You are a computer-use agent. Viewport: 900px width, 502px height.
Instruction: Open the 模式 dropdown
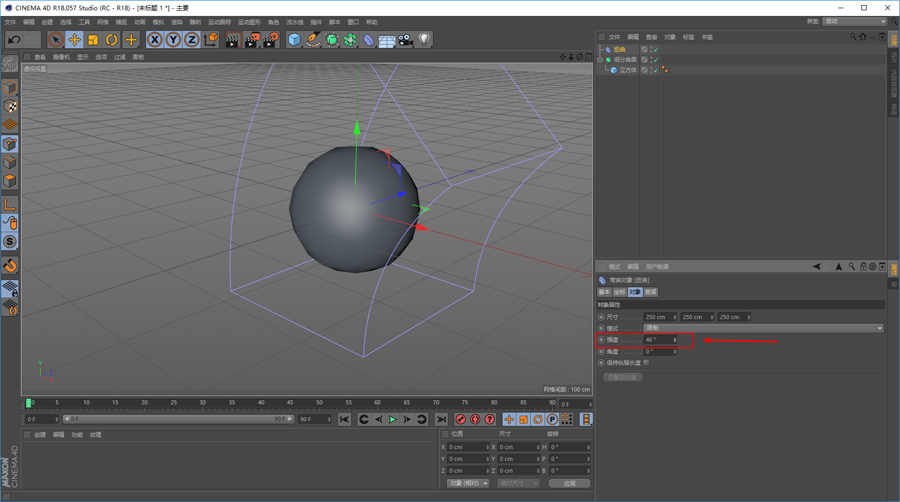[x=763, y=328]
